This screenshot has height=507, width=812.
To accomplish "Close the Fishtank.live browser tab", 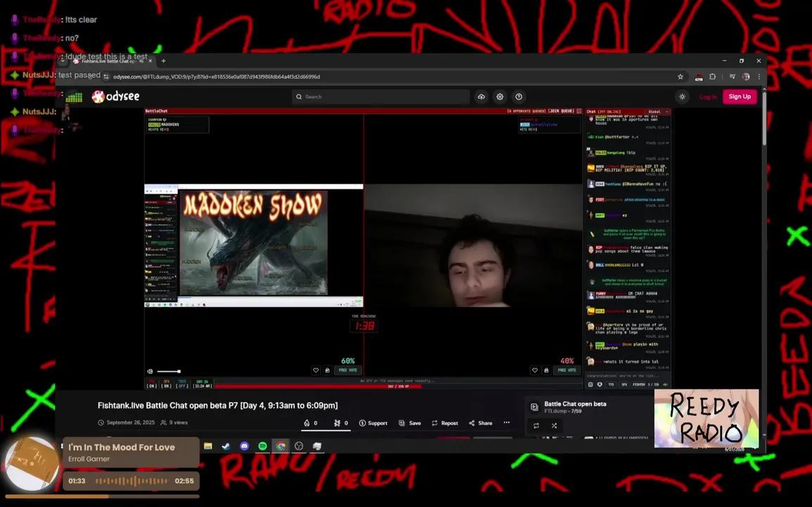I will pos(150,61).
